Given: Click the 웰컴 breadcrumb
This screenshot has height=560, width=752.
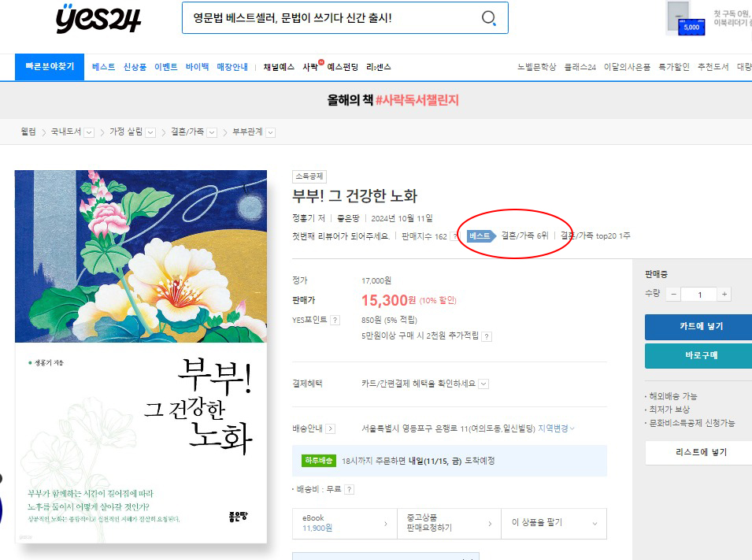Looking at the screenshot, I should (x=28, y=132).
